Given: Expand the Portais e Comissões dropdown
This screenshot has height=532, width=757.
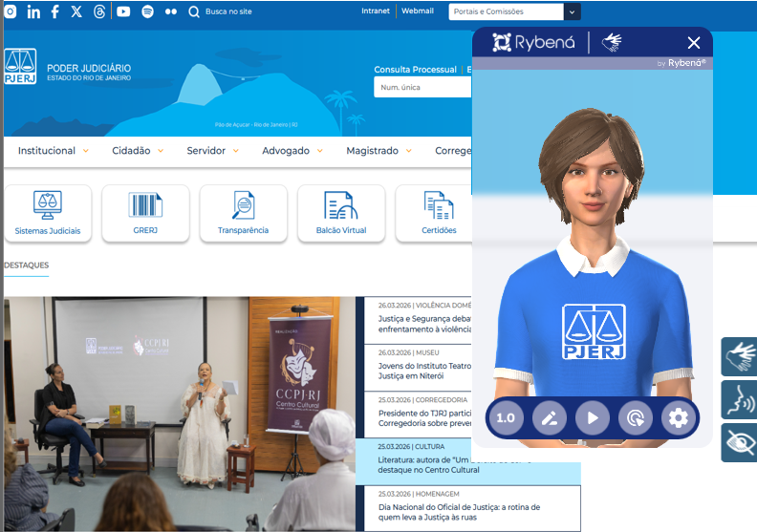Looking at the screenshot, I should [573, 11].
